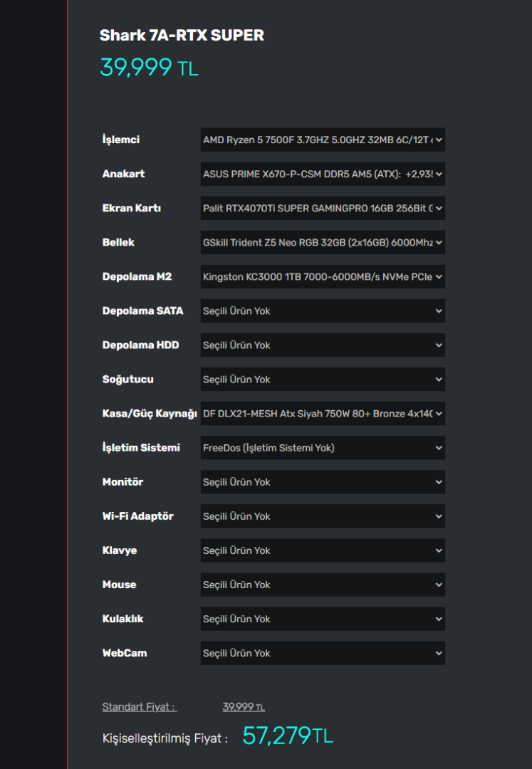Click the Standart Fiyat link
532x769 pixels.
[139, 706]
